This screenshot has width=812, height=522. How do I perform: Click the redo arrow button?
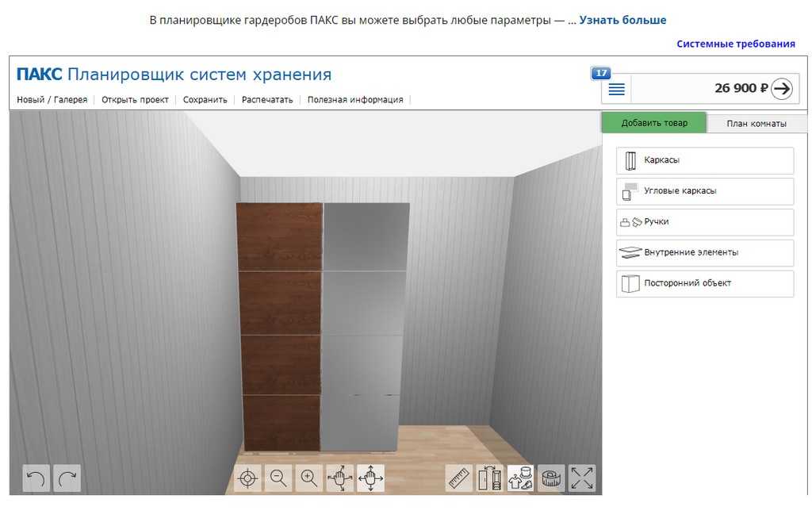[x=67, y=478]
